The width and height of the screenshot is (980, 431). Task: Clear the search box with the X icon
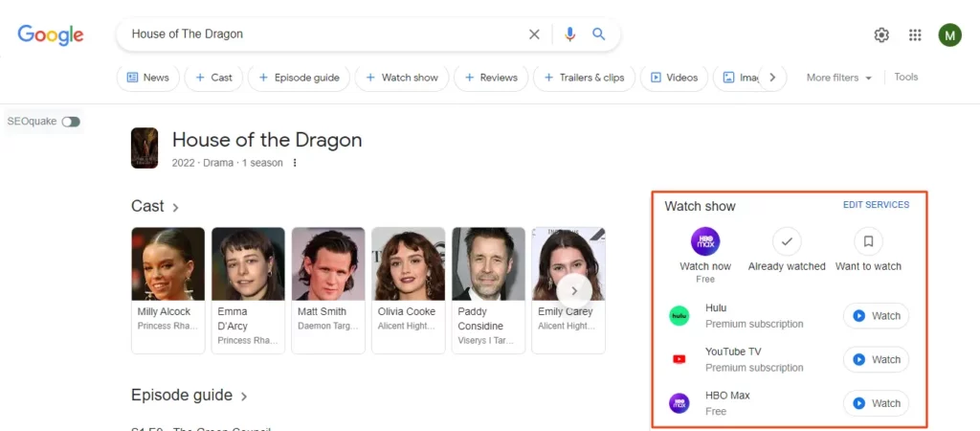pyautogui.click(x=534, y=34)
